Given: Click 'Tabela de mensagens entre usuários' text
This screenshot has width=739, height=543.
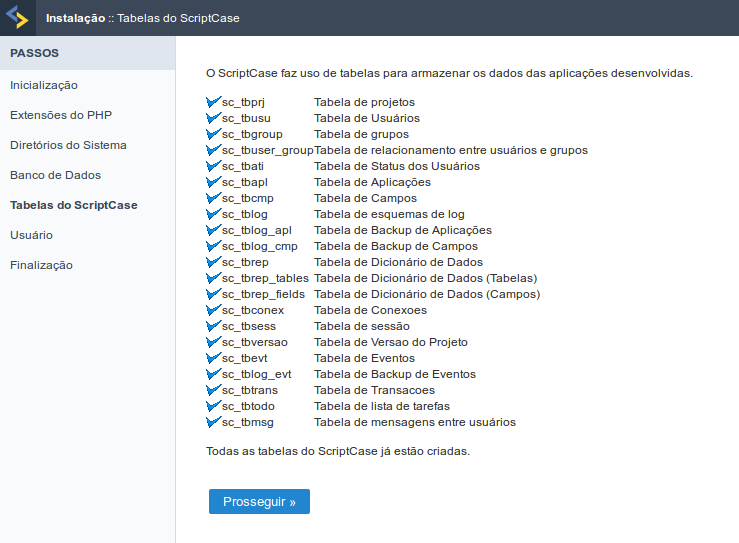Looking at the screenshot, I should tap(415, 422).
